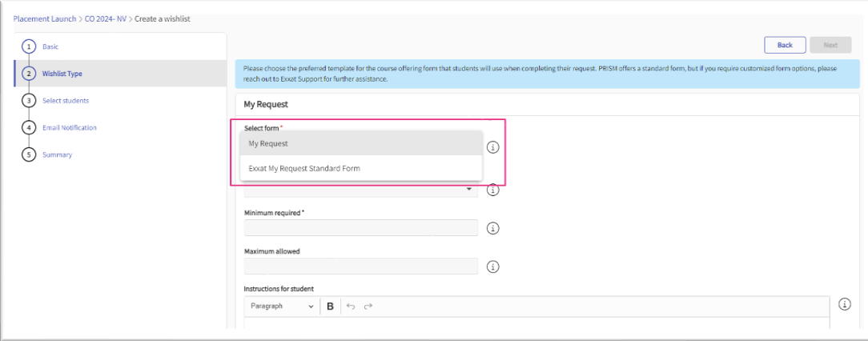Toggle bold formatting in editor
The width and height of the screenshot is (868, 341).
point(330,306)
